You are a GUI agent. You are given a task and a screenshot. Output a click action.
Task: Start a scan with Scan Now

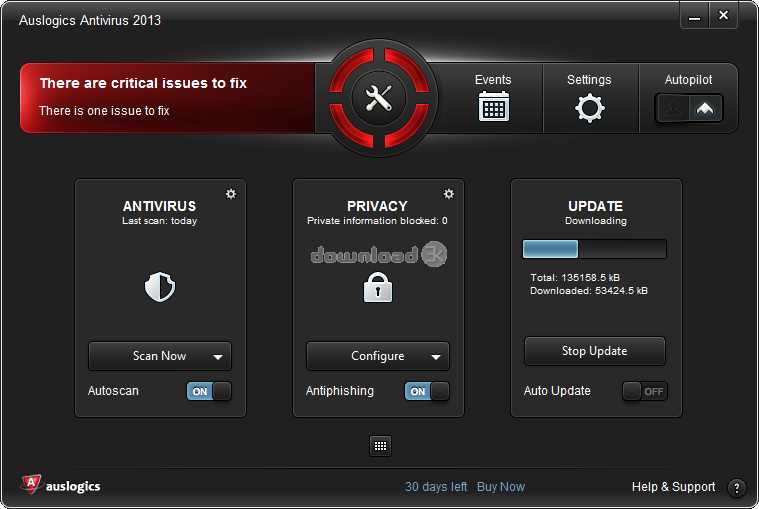tap(160, 356)
